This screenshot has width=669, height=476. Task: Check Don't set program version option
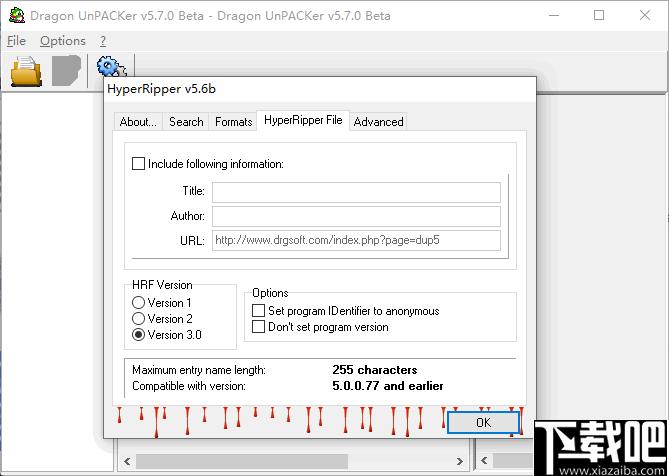[x=258, y=327]
